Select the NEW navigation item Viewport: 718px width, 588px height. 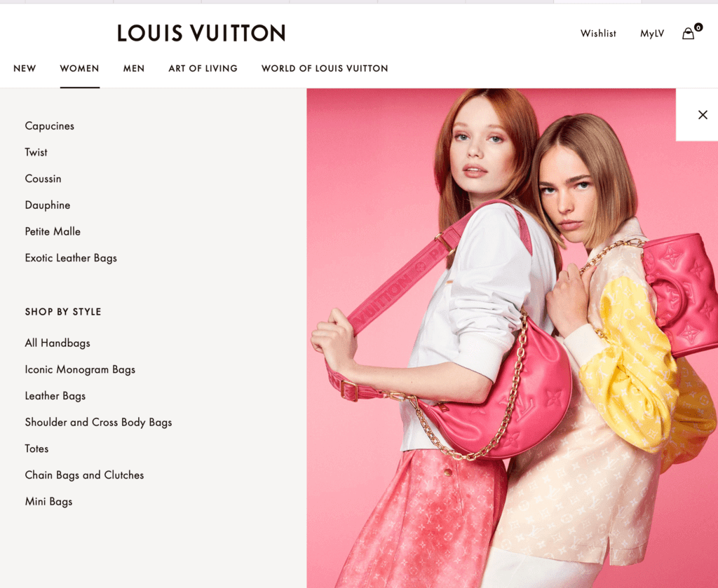(x=25, y=68)
